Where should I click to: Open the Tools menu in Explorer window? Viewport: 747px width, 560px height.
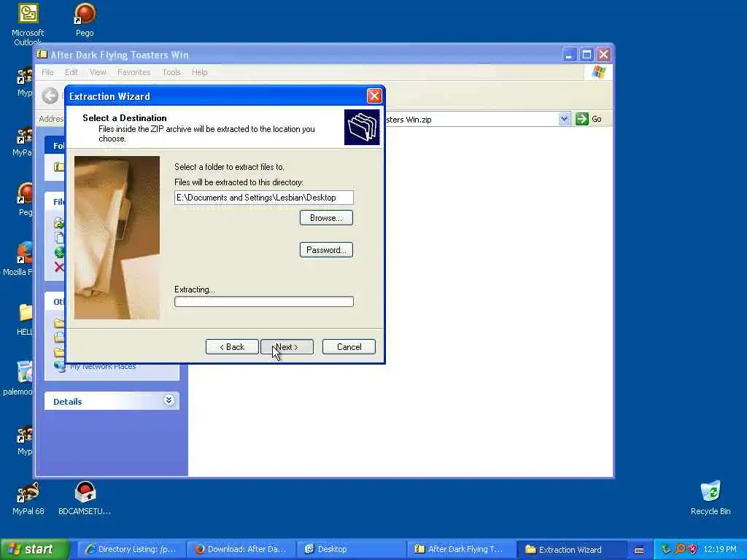[171, 72]
